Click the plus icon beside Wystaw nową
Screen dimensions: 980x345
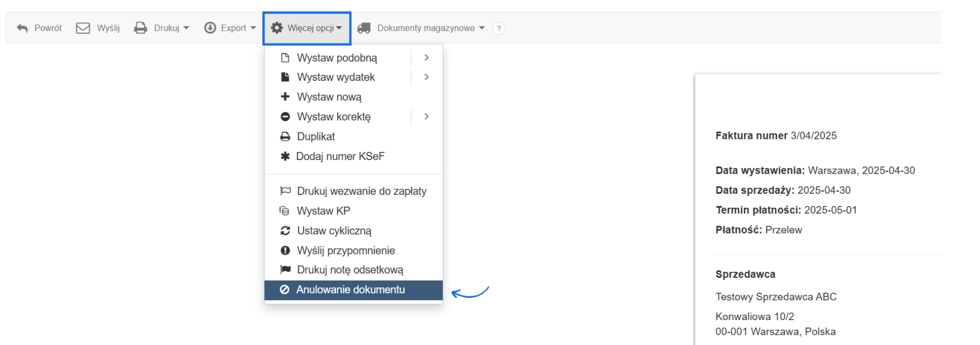[285, 97]
